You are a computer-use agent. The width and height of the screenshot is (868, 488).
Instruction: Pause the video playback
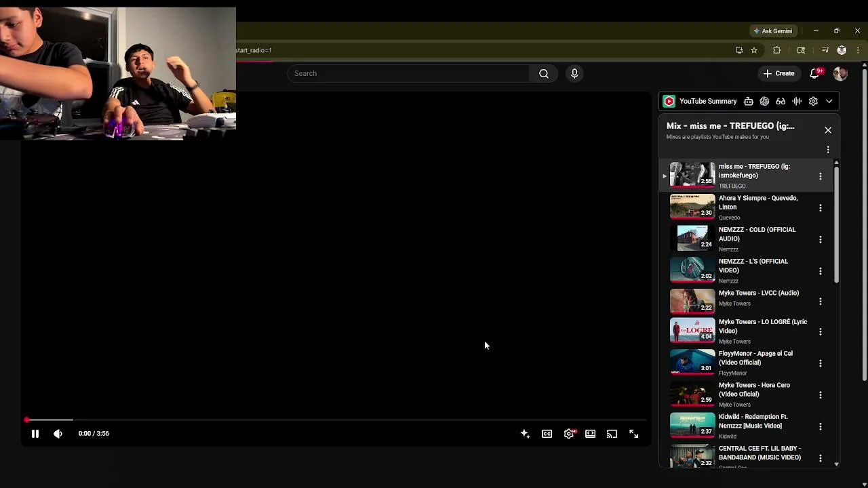tap(35, 434)
